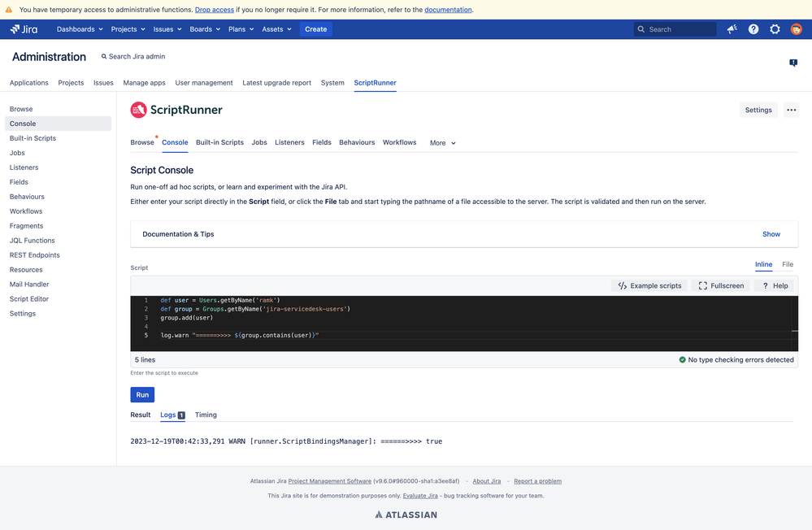Image resolution: width=812 pixels, height=530 pixels.
Task: Click the Create button
Action: (316, 29)
